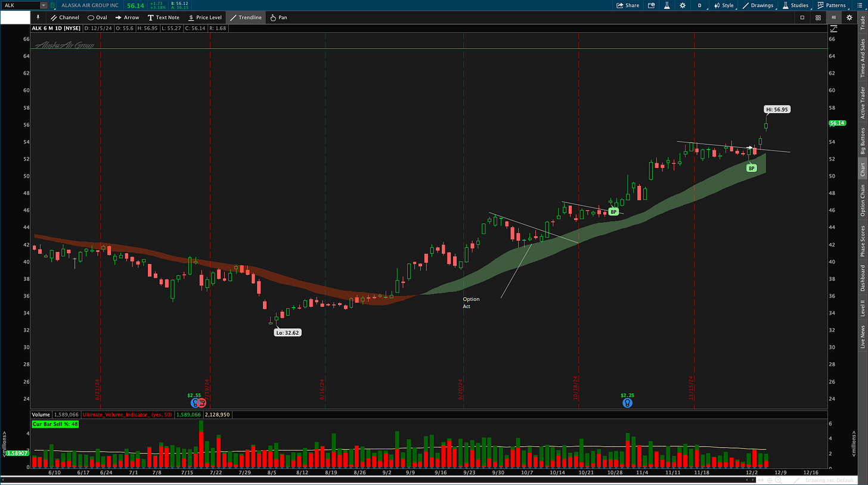The height and width of the screenshot is (485, 868).
Task: Open the D timeframe dropdown
Action: [x=699, y=5]
